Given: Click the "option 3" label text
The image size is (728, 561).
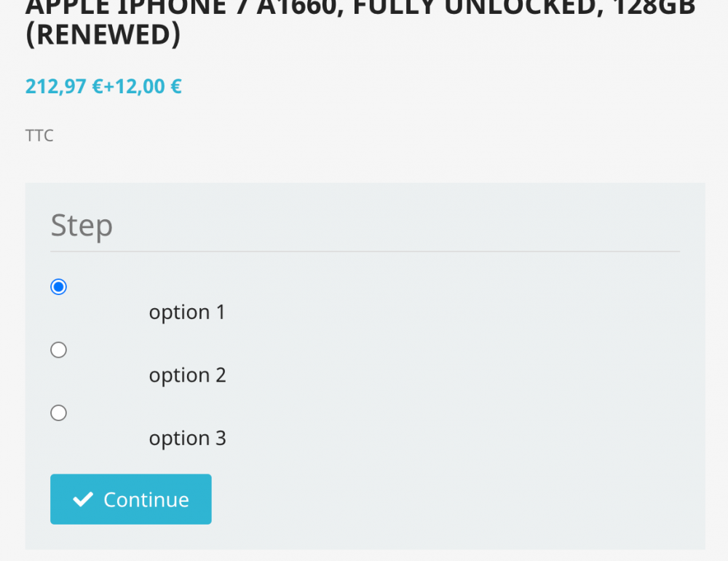Looking at the screenshot, I should [x=187, y=439].
